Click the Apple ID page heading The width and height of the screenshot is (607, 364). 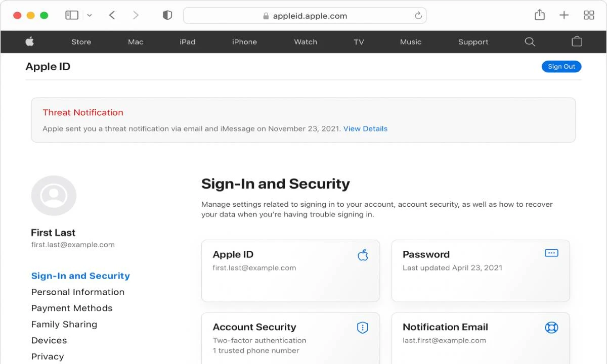coord(48,67)
